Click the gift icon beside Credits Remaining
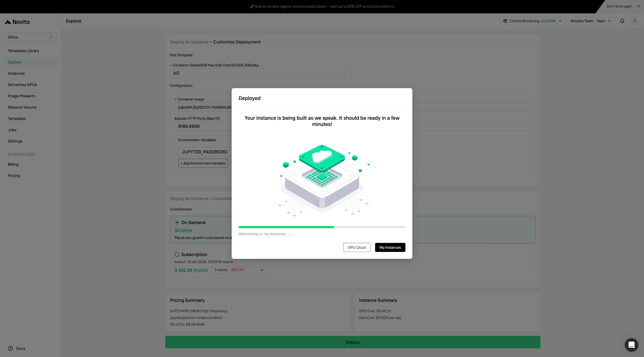 [505, 21]
